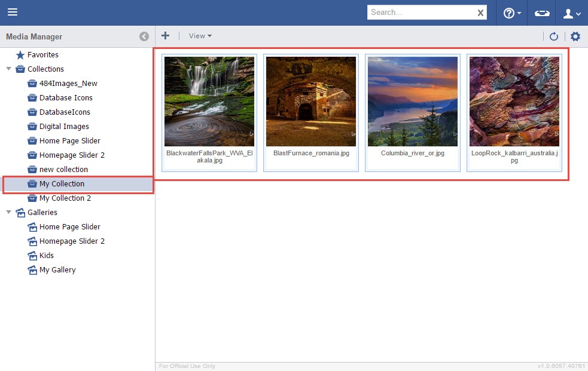Select the Digital Images collection
The width and height of the screenshot is (588, 371).
(63, 127)
